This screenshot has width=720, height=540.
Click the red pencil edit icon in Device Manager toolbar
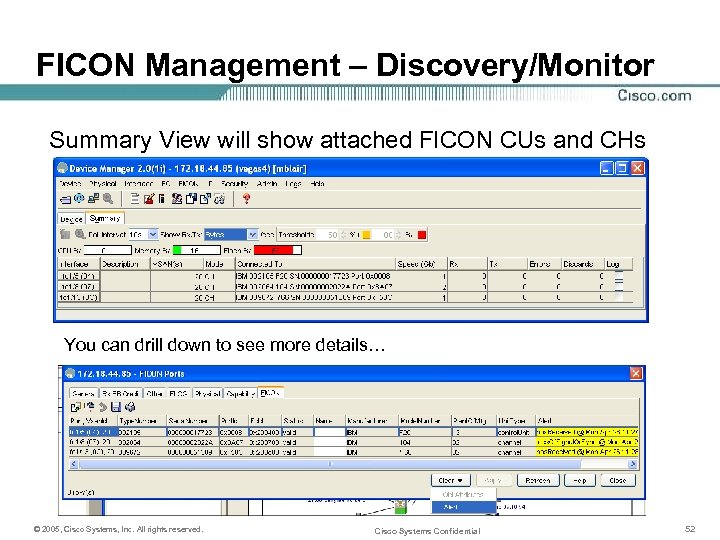[x=149, y=198]
